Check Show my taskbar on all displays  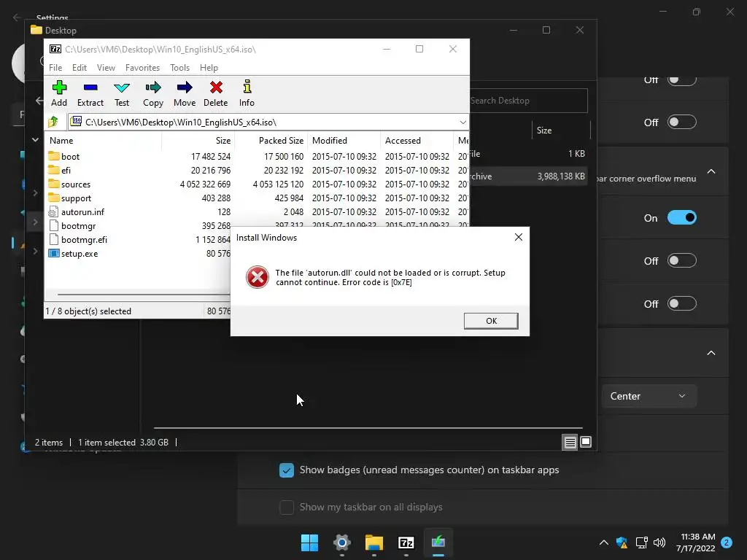click(286, 507)
